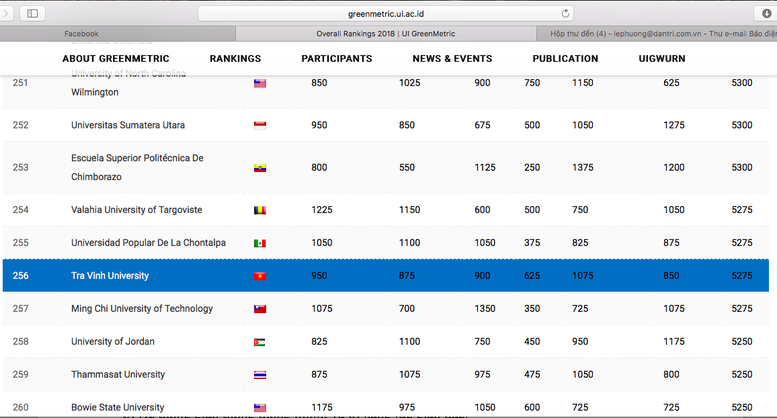
Task: Go to the PARTICIPANTS menu item
Action: pyautogui.click(x=336, y=59)
